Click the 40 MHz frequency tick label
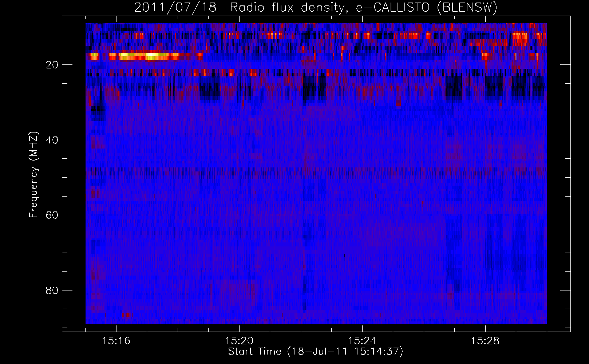 tap(52, 140)
